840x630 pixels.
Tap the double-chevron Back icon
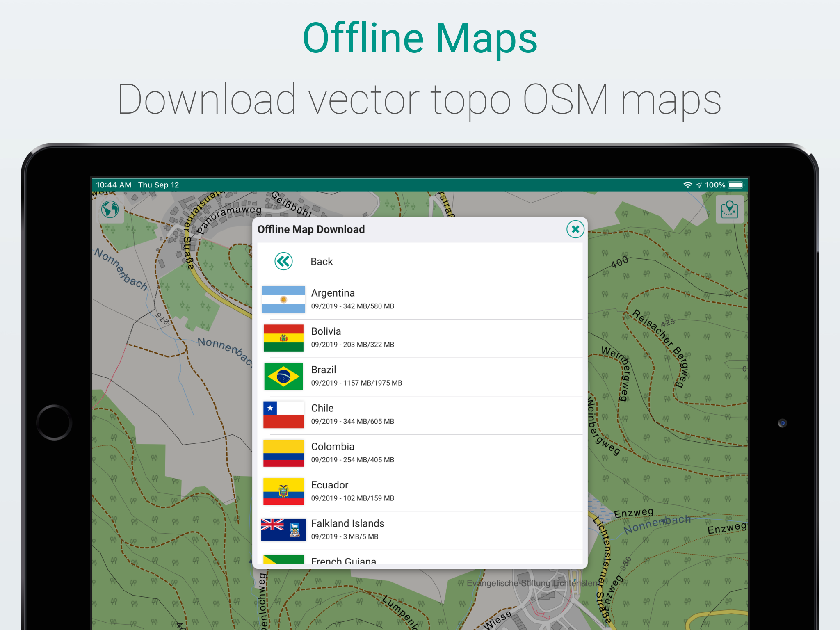point(283,261)
